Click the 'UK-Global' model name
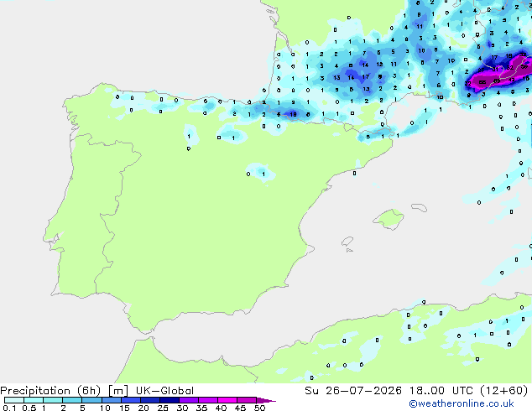 [x=165, y=391]
